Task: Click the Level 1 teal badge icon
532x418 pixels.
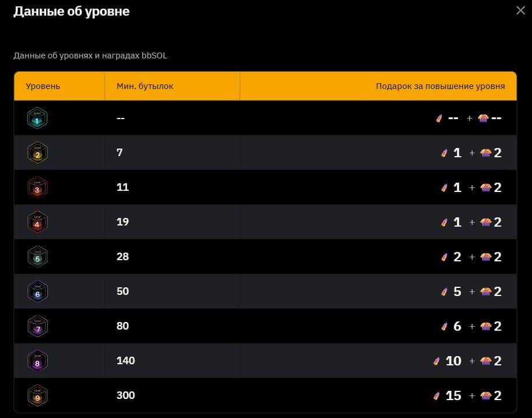Action: 37,119
